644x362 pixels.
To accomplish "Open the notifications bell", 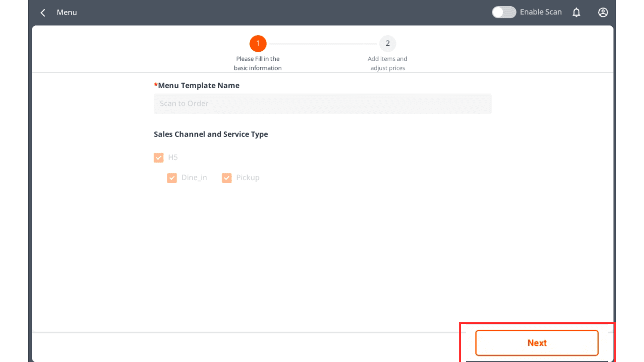I will coord(576,13).
